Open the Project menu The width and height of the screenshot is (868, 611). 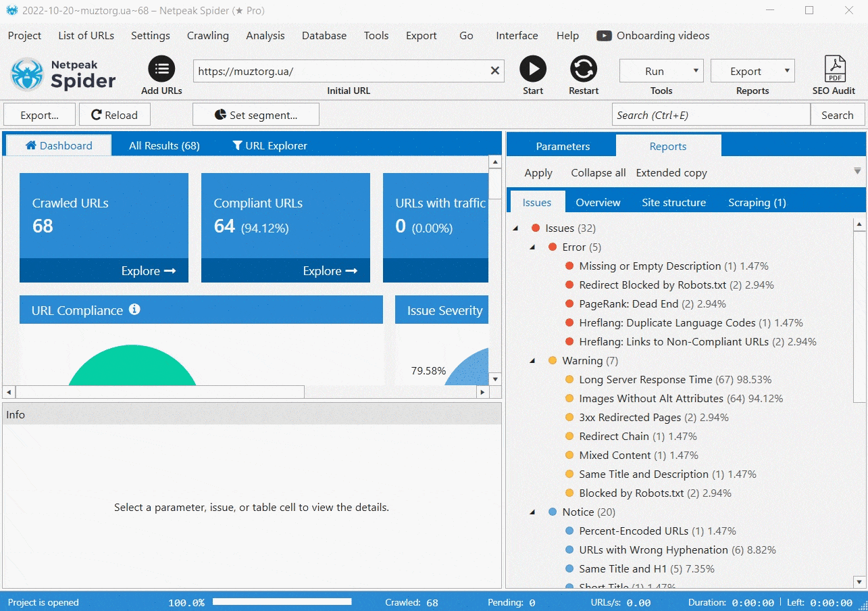tap(24, 36)
